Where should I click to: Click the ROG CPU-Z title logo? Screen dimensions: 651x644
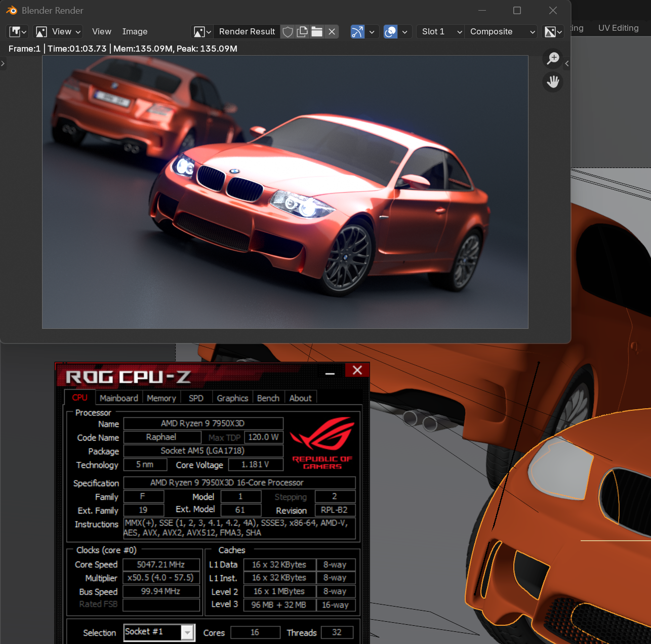128,377
